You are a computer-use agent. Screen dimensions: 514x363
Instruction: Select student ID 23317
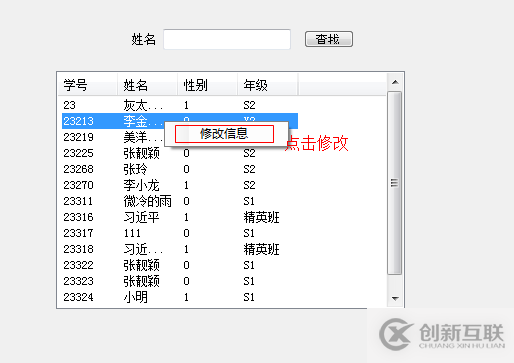tap(79, 233)
